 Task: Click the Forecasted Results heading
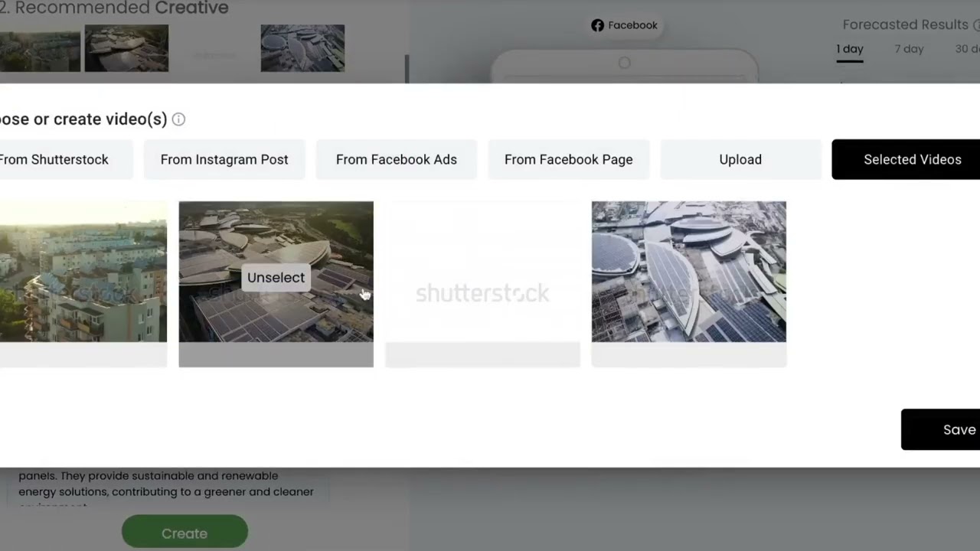click(x=906, y=24)
